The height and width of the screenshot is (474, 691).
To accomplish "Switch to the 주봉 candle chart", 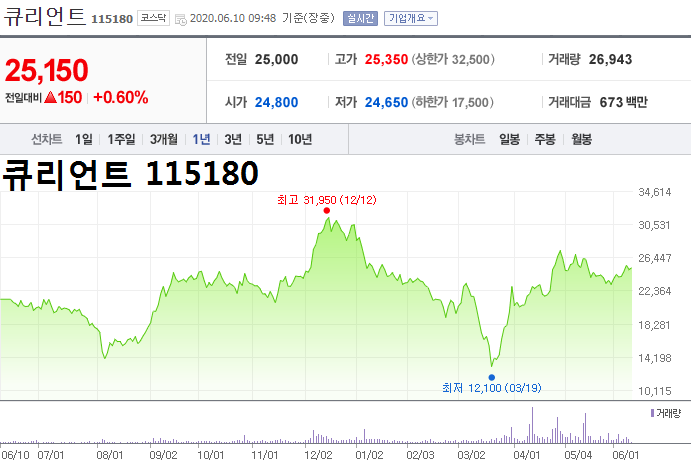I will click(x=545, y=140).
